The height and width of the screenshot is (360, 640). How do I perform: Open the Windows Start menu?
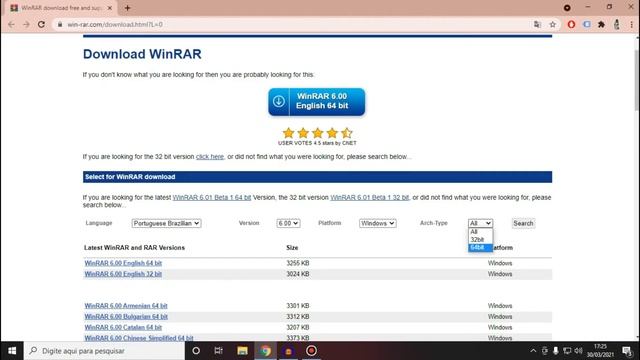[12, 351]
